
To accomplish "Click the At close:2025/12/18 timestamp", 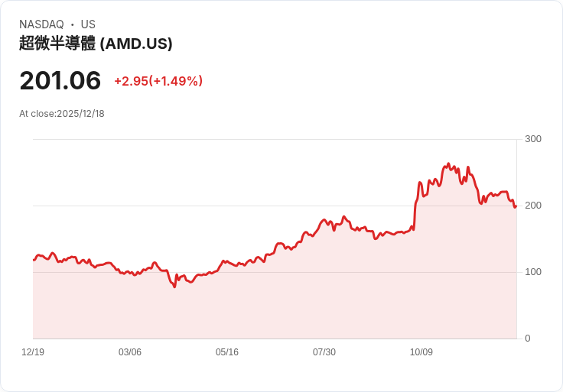I will tap(62, 114).
